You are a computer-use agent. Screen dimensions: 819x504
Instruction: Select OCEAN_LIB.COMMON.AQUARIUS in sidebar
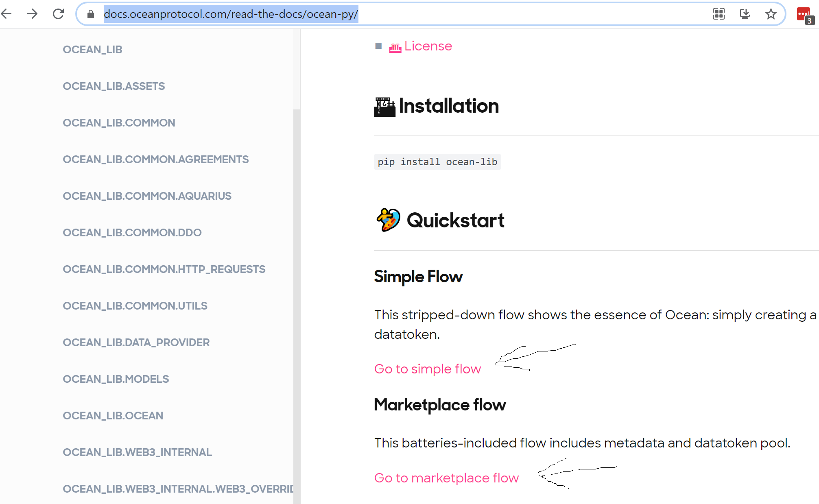pyautogui.click(x=147, y=196)
